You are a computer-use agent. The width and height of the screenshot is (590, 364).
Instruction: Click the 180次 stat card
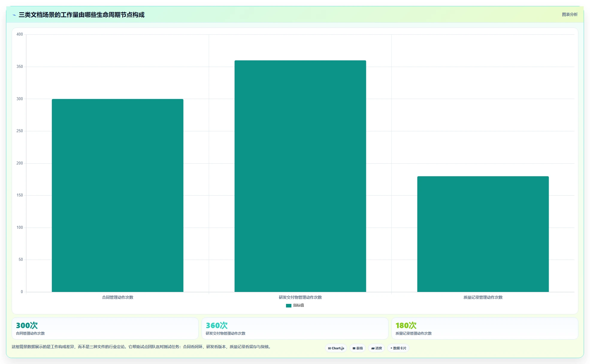pyautogui.click(x=485, y=328)
